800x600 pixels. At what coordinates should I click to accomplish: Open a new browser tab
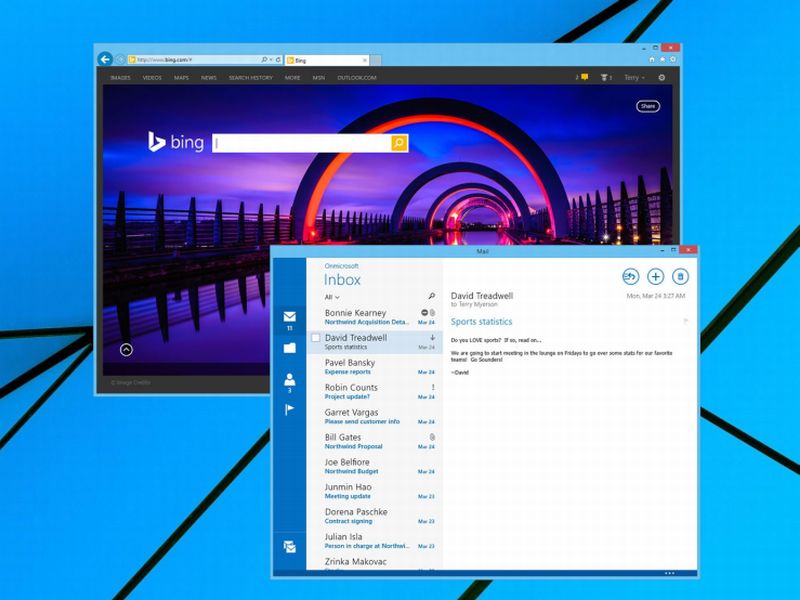tap(376, 60)
